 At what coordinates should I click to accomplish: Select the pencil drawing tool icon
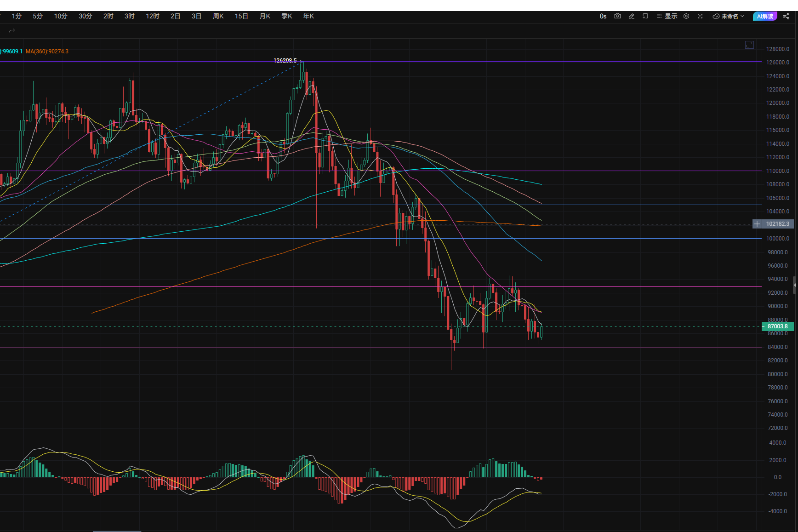click(x=632, y=16)
